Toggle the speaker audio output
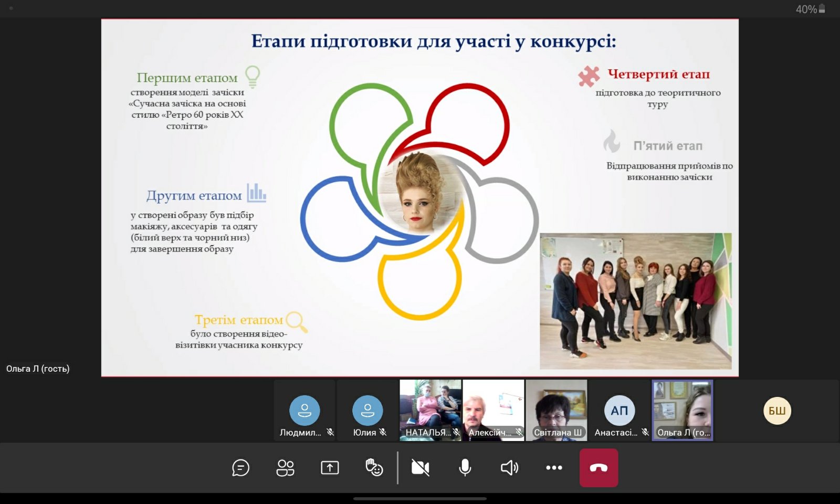The image size is (840, 504). click(x=509, y=467)
